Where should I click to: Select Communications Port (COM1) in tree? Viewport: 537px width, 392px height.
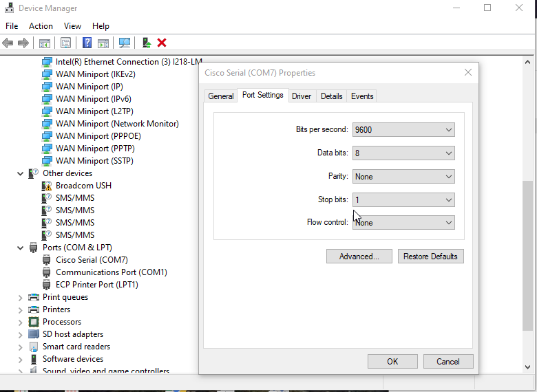click(111, 272)
